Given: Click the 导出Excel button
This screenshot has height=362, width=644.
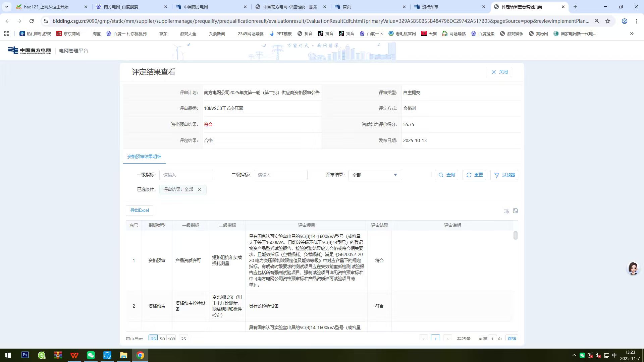Looking at the screenshot, I should point(139,210).
